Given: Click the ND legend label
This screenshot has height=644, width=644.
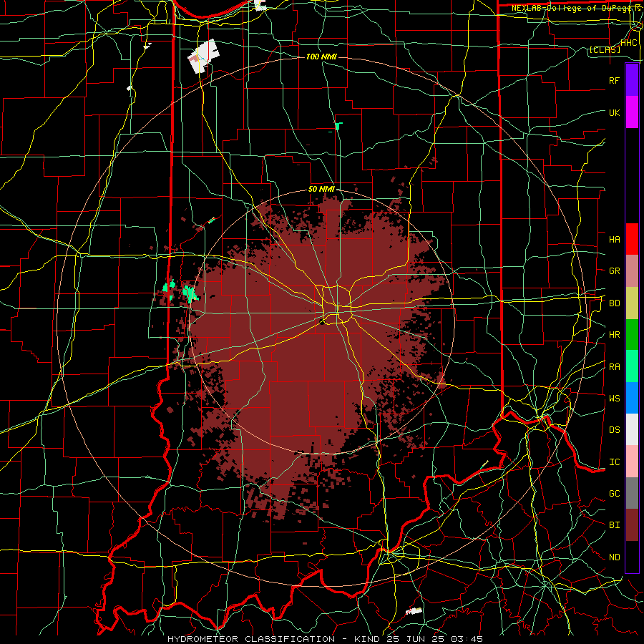Looking at the screenshot, I should 614,557.
